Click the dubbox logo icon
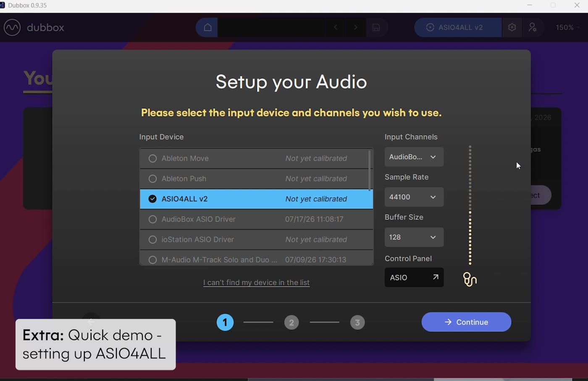 pyautogui.click(x=12, y=27)
